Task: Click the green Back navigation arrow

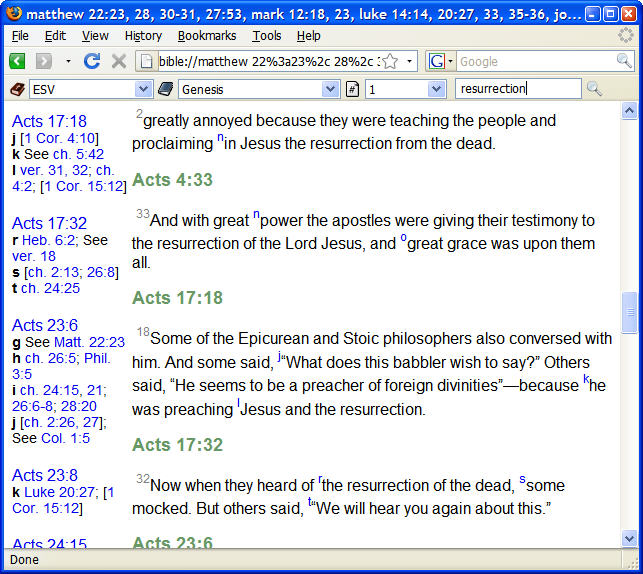Action: point(17,62)
